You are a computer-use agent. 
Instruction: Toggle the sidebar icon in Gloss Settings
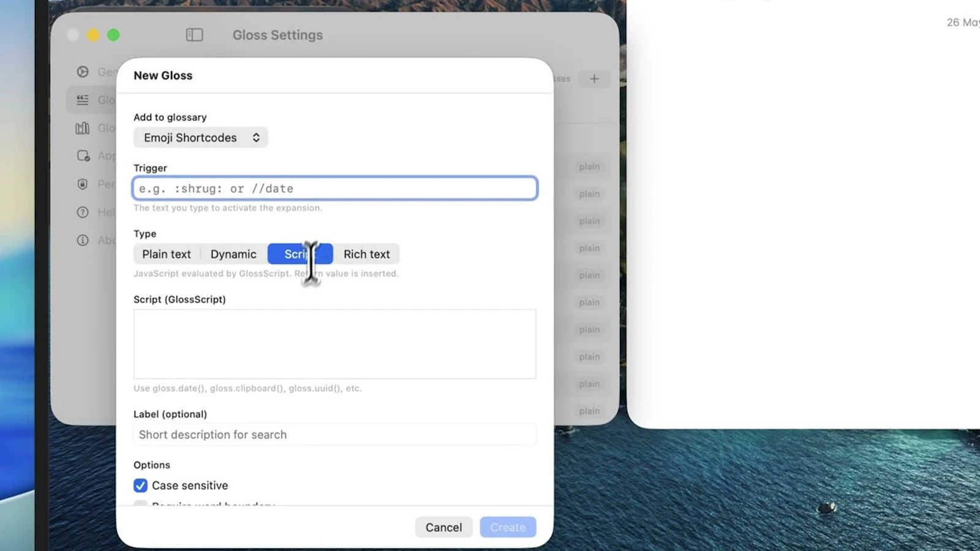coord(194,35)
